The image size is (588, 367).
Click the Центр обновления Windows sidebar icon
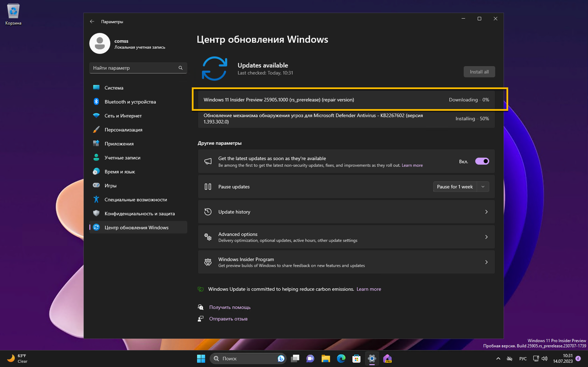coord(96,227)
